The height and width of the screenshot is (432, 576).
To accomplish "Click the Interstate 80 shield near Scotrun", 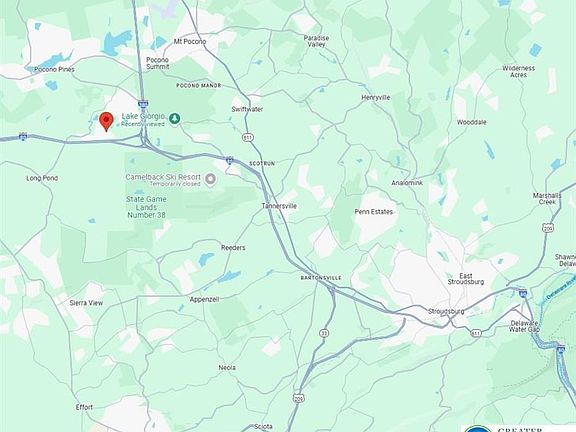I will tap(230, 159).
